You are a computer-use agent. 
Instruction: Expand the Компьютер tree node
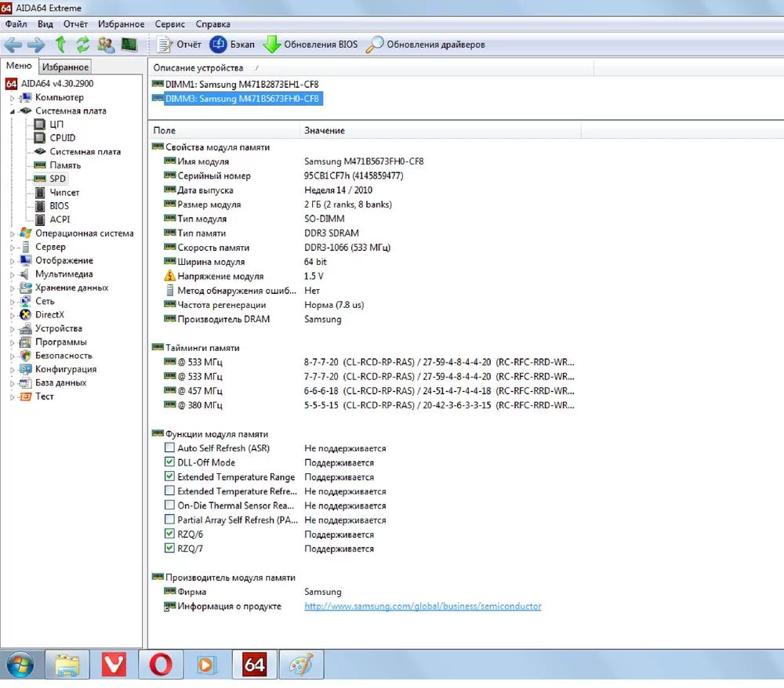[x=12, y=98]
